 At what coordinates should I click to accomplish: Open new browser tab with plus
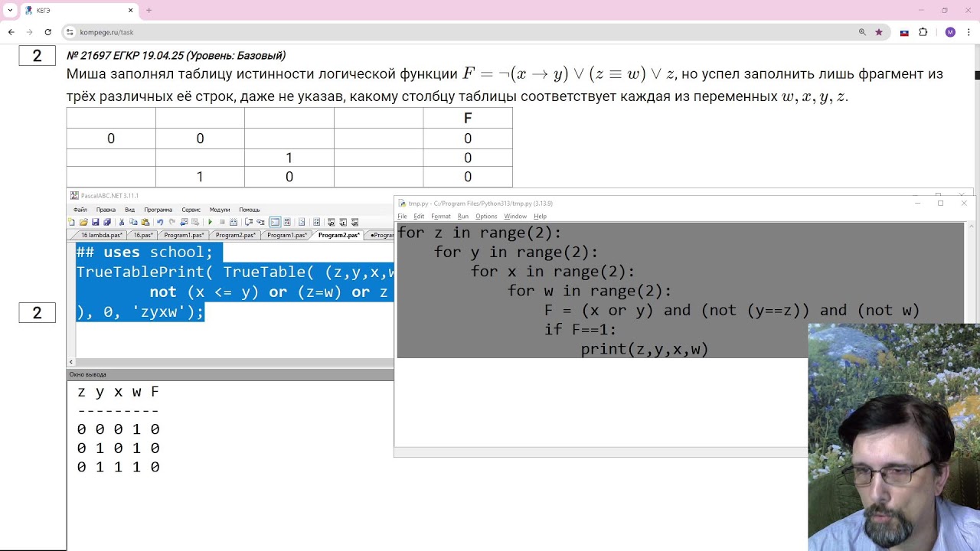(149, 10)
